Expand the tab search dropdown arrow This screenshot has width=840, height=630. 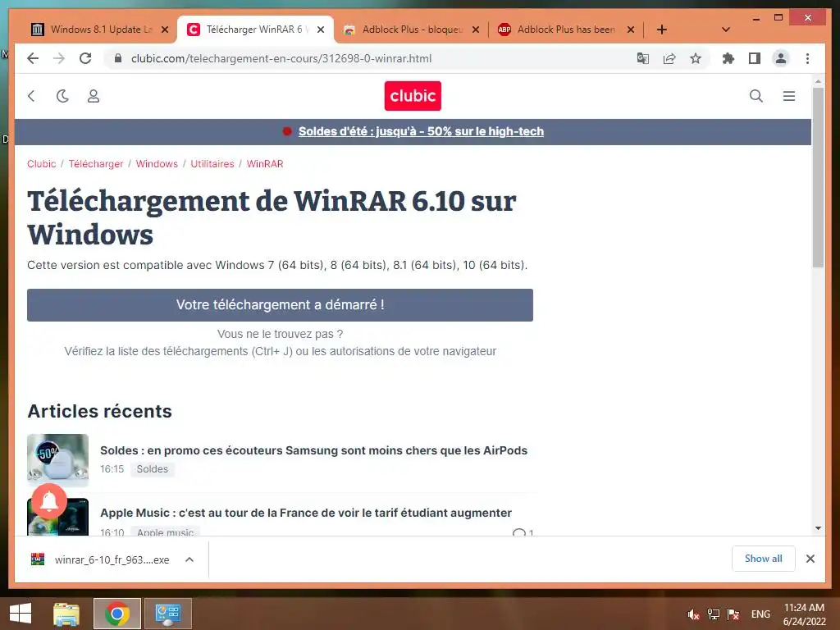(x=725, y=30)
